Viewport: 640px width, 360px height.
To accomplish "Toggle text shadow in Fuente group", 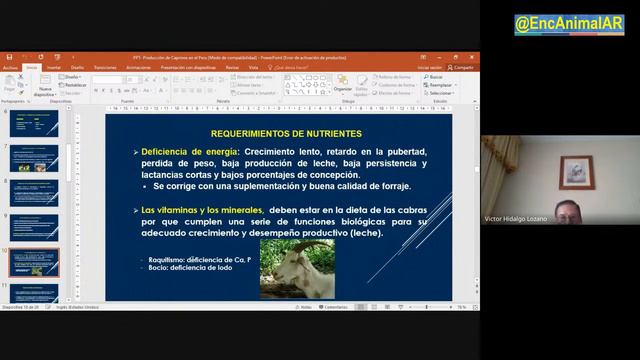I will [x=119, y=91].
